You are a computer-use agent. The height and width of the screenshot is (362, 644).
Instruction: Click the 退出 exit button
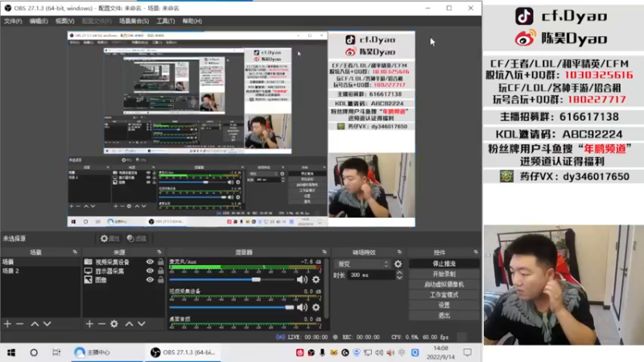pos(444,315)
